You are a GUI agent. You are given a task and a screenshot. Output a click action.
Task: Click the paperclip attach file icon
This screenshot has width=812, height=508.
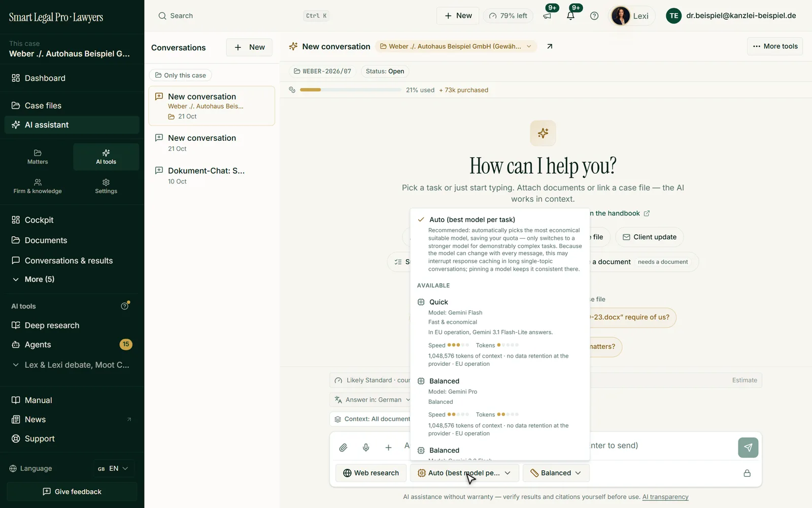[343, 448]
